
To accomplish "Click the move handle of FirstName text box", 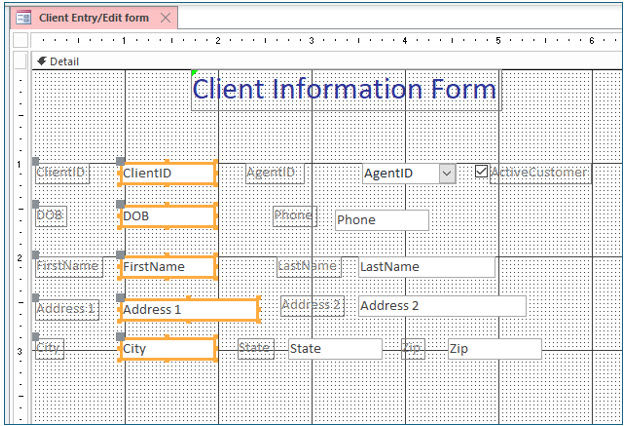I will [x=121, y=255].
